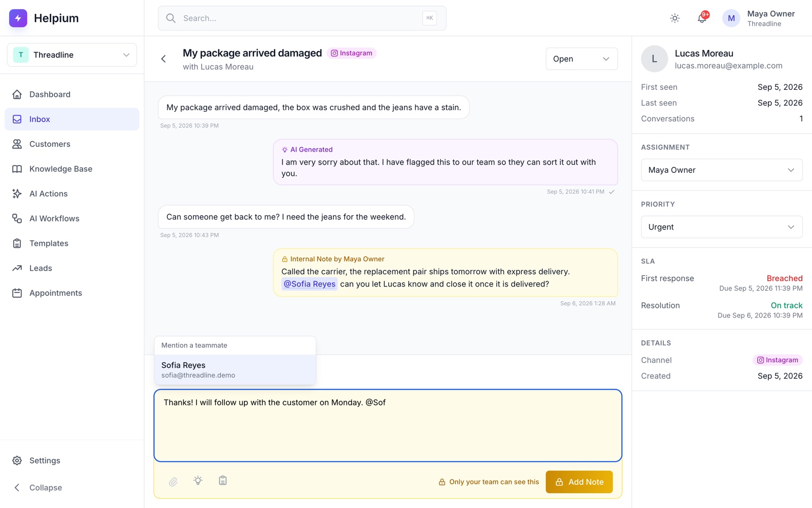
Task: Click the Leads trend-arrow icon
Action: coord(17,268)
